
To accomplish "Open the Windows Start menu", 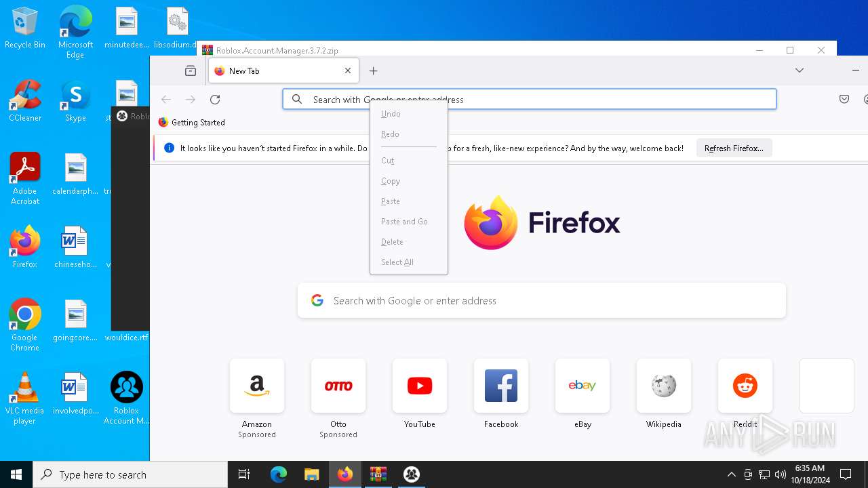I will pyautogui.click(x=16, y=474).
